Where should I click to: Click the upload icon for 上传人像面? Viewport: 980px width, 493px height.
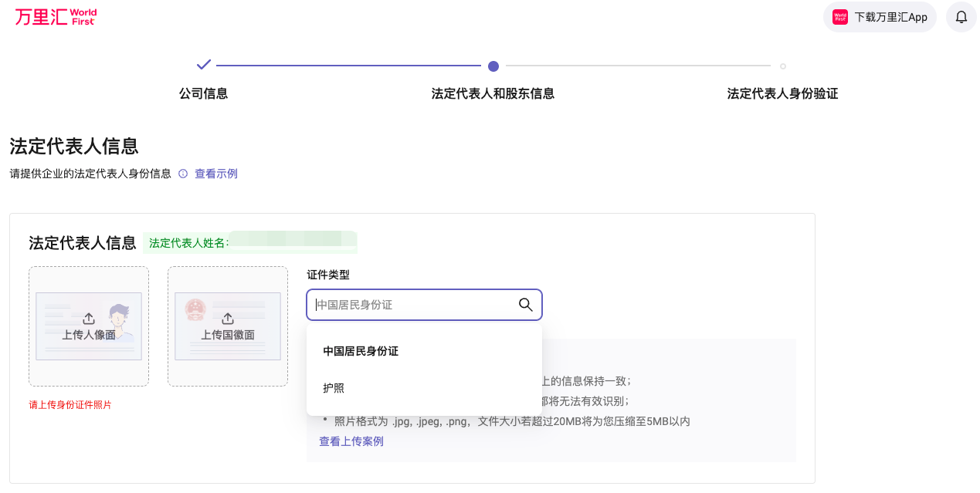pos(89,319)
